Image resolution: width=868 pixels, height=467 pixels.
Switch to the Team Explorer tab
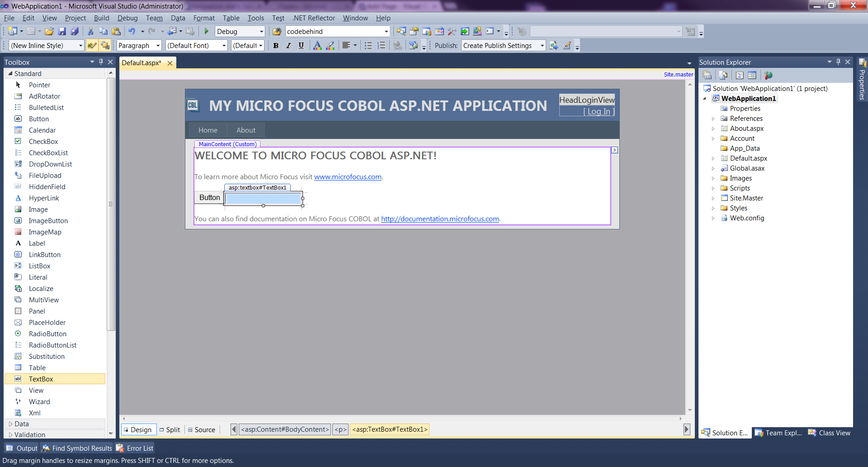(778, 433)
